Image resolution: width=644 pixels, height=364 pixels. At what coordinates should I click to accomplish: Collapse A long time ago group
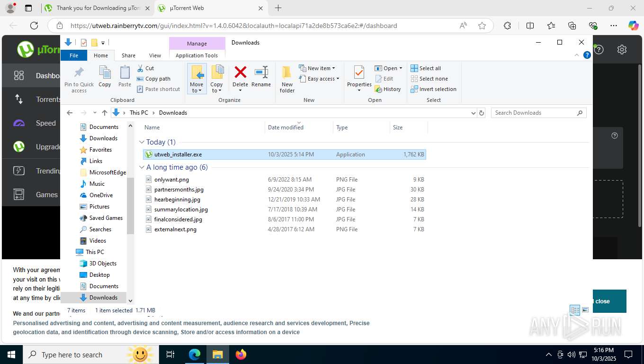(x=142, y=167)
